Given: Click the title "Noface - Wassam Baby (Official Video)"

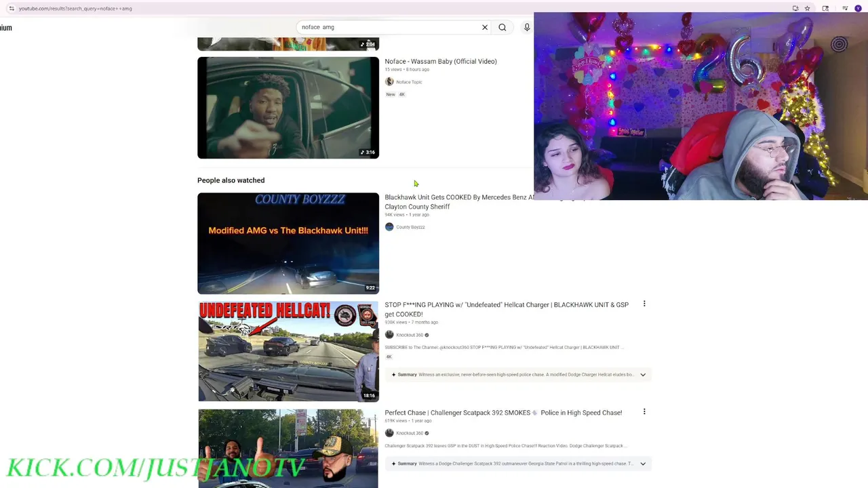Looking at the screenshot, I should [441, 62].
